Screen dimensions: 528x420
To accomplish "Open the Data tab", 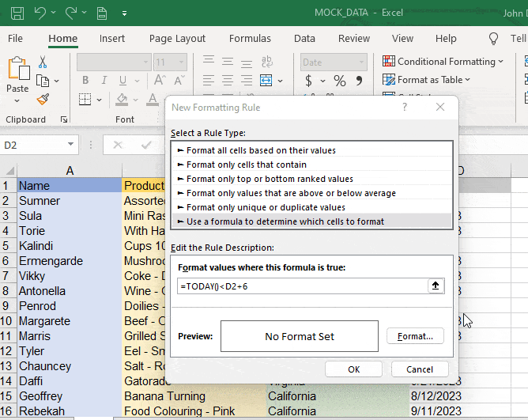I will pos(304,39).
